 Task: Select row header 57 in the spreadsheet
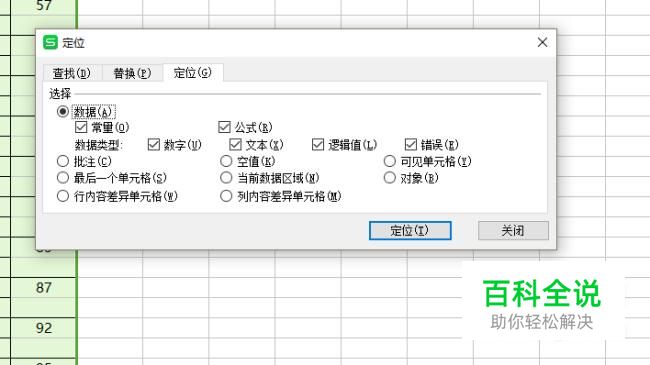(44, 7)
